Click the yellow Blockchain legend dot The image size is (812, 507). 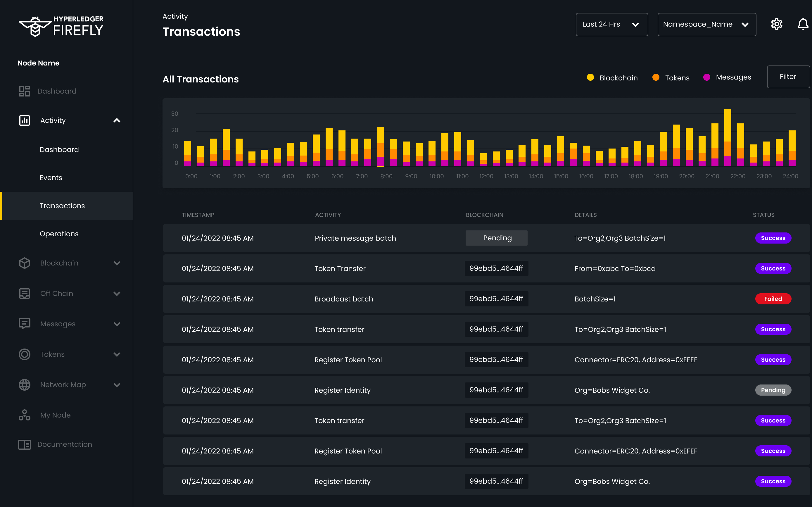pos(590,77)
